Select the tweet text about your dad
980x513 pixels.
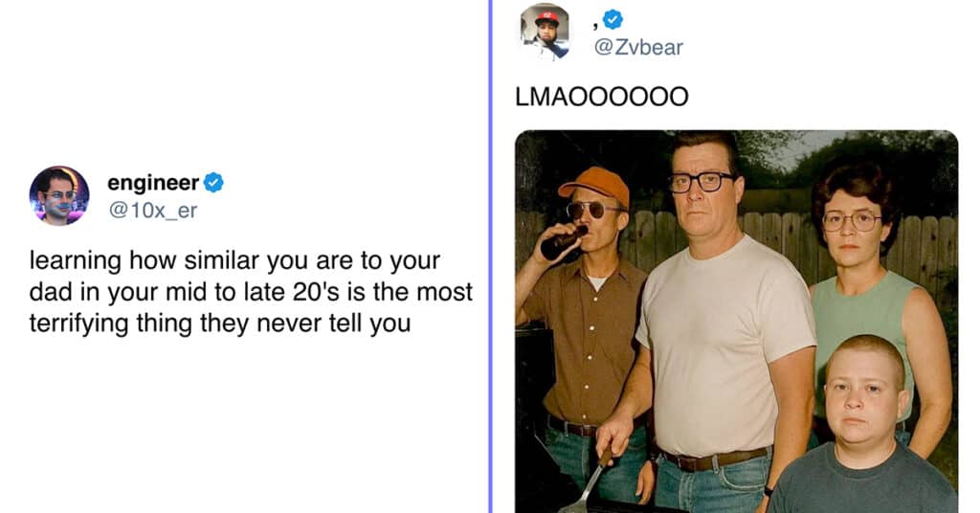tap(251, 292)
